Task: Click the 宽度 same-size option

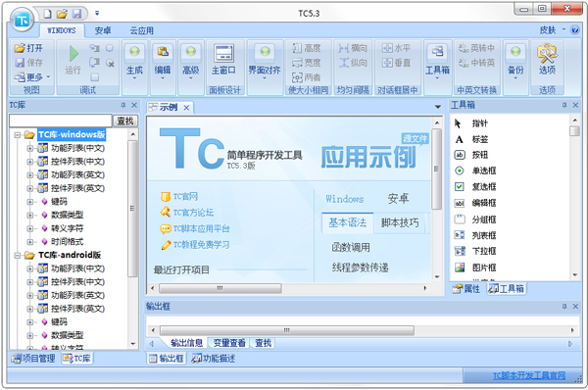Action: pos(307,63)
